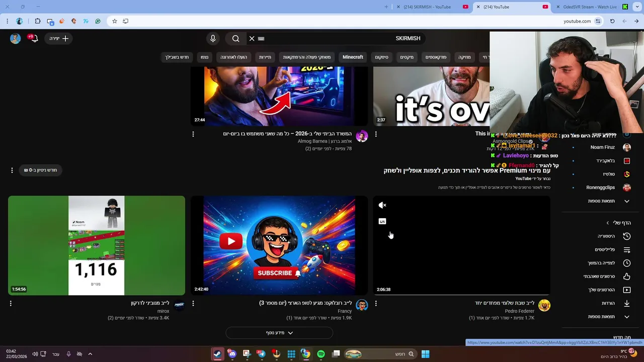
Task: Toggle the taskbar microphone icon
Action: [x=68, y=354]
